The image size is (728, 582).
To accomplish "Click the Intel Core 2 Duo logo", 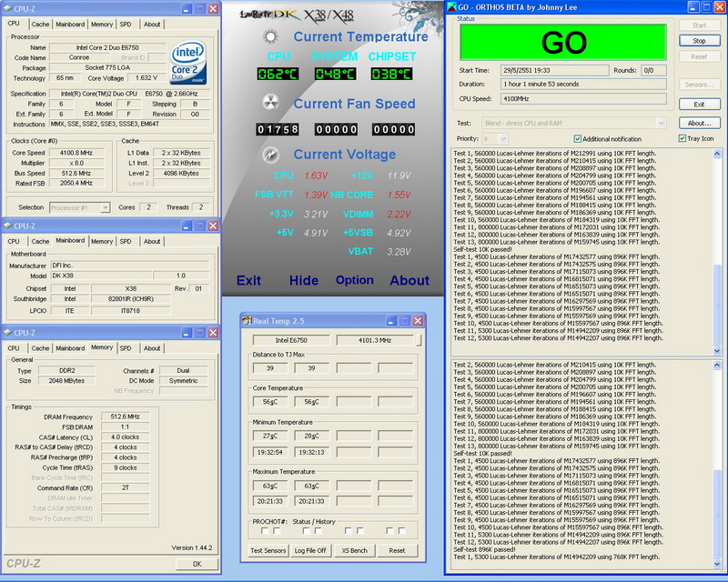I will click(x=188, y=63).
